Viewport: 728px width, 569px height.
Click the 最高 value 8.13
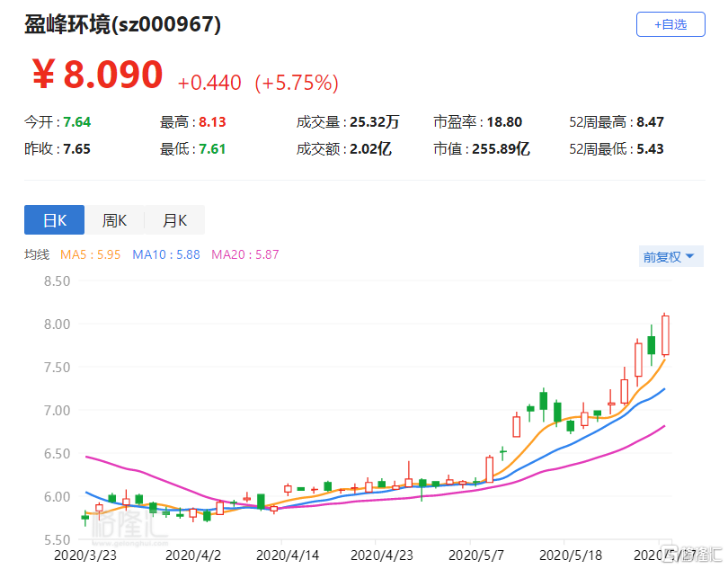click(x=213, y=122)
